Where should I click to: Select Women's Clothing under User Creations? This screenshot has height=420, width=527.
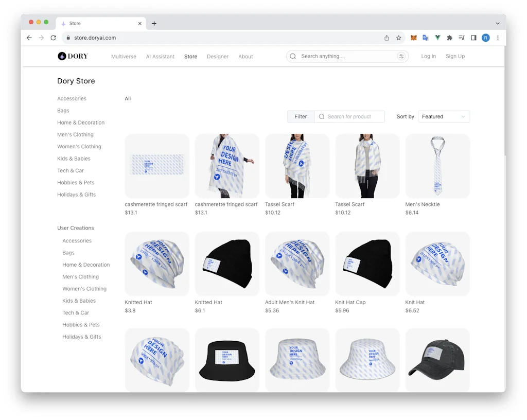point(84,289)
